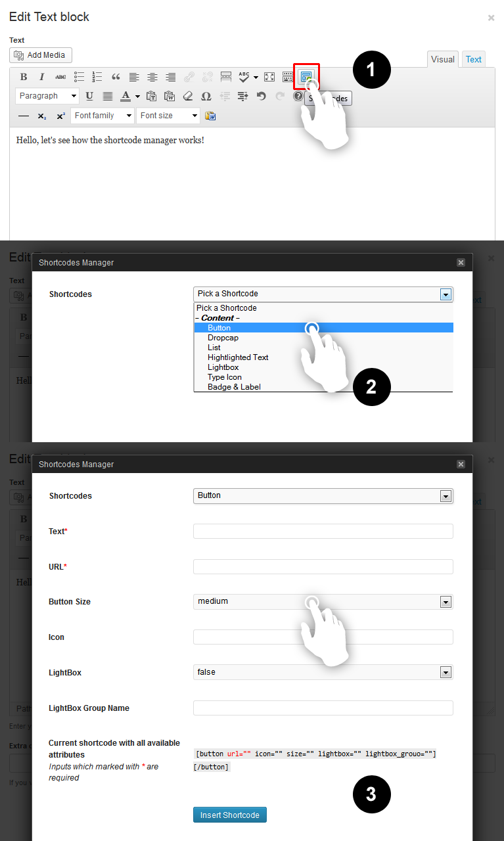Insert a numbered list
The width and height of the screenshot is (504, 841).
point(97,77)
